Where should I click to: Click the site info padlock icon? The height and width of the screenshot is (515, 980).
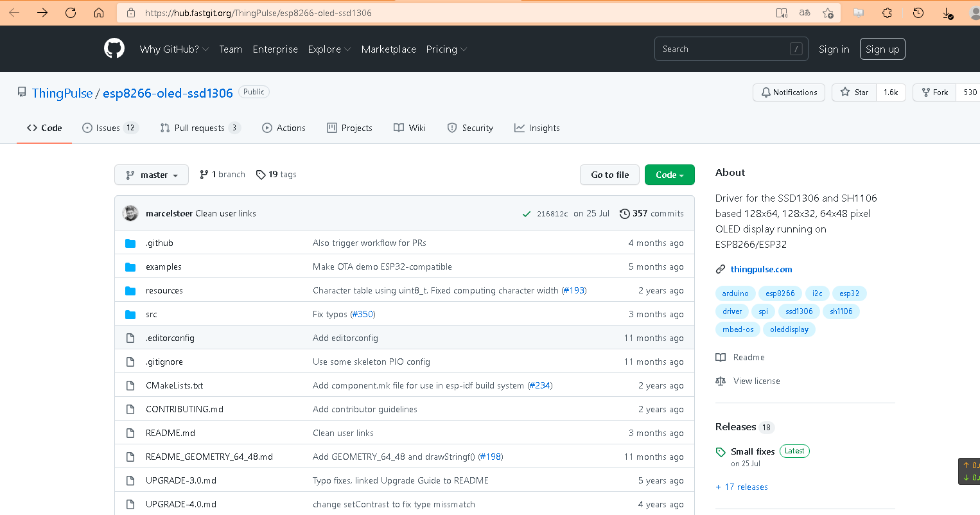[131, 13]
